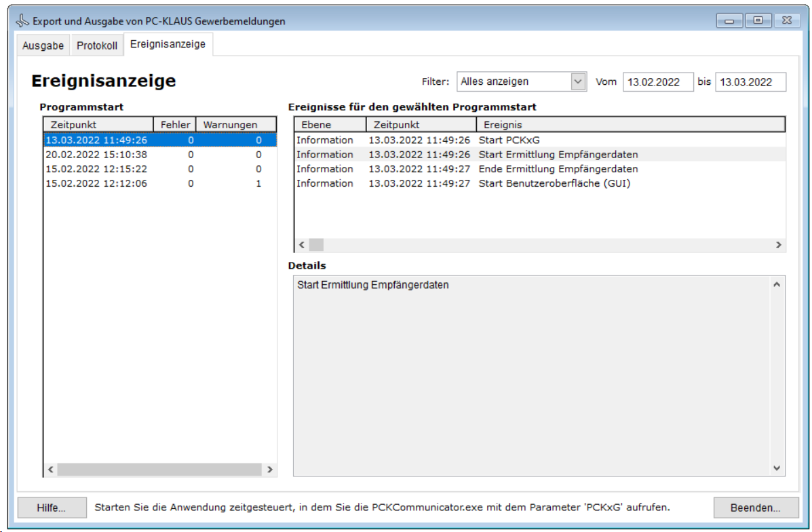Image resolution: width=812 pixels, height=532 pixels.
Task: Open the Protokoll tab
Action: click(96, 45)
